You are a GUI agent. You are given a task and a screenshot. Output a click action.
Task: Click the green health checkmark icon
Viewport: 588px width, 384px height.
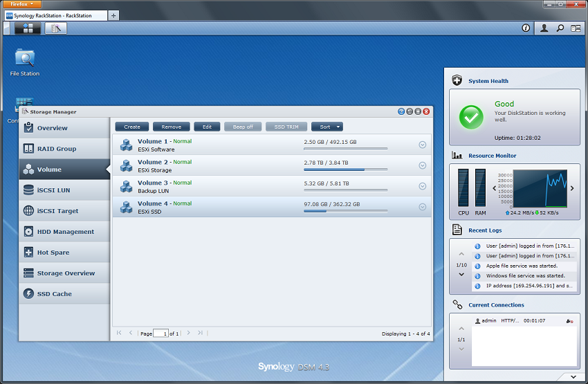coord(471,117)
